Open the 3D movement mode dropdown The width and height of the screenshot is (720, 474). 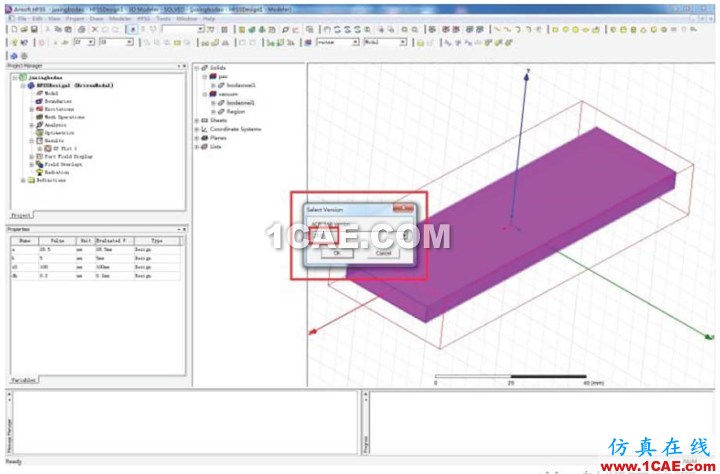[129, 42]
